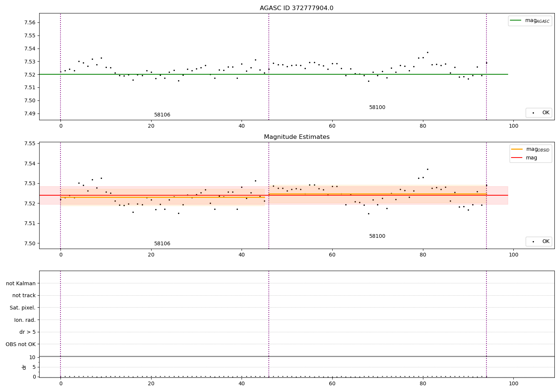This screenshot has width=560, height=392.
Task: Click the plot title "AGASC ID 372777904.0"
Action: tap(296, 8)
